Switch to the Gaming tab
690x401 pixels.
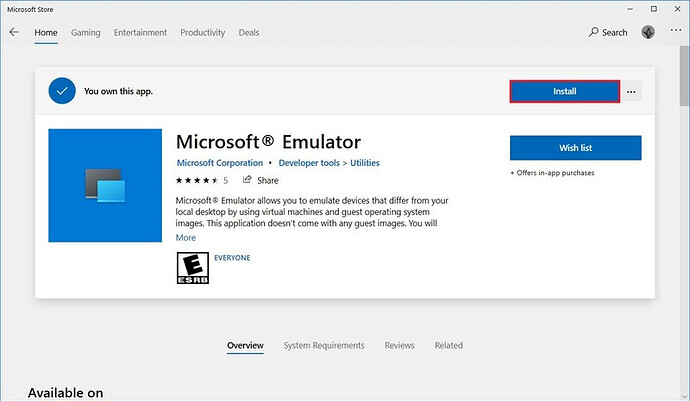coord(86,33)
